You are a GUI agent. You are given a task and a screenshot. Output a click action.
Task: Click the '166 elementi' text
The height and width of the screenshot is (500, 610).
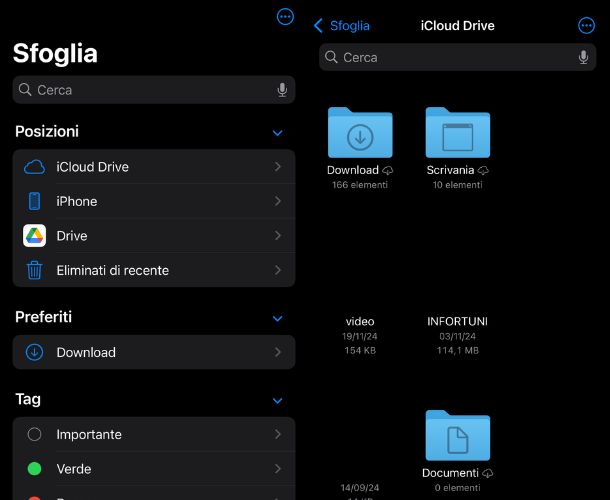360,185
